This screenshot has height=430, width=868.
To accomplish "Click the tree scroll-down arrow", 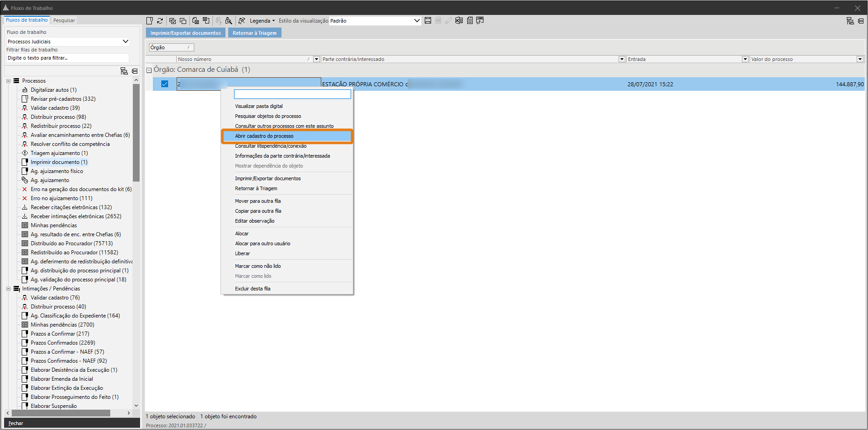I will click(136, 406).
